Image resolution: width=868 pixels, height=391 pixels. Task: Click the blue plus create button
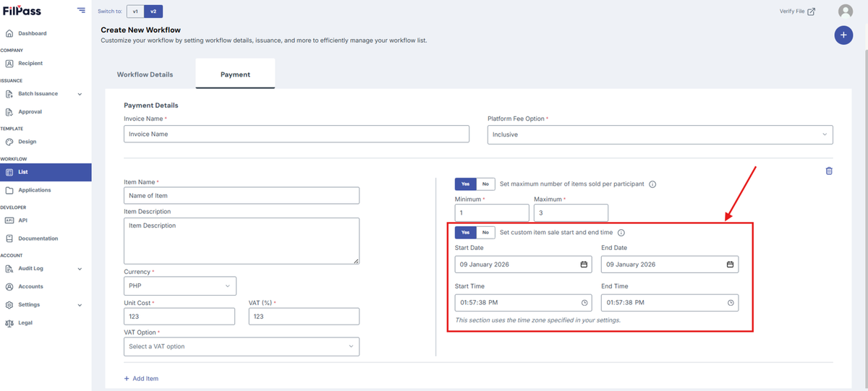tap(843, 35)
